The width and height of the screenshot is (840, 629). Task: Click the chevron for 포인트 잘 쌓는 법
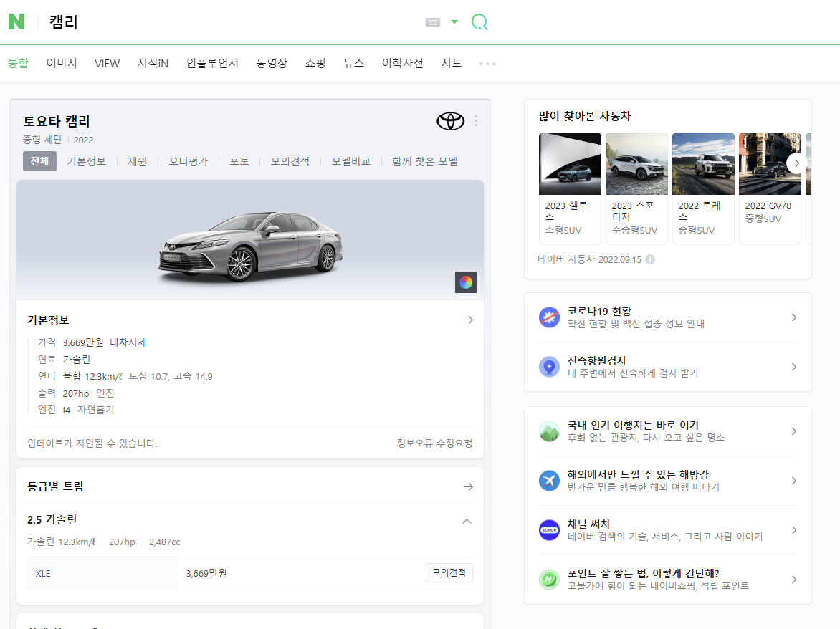(x=794, y=580)
